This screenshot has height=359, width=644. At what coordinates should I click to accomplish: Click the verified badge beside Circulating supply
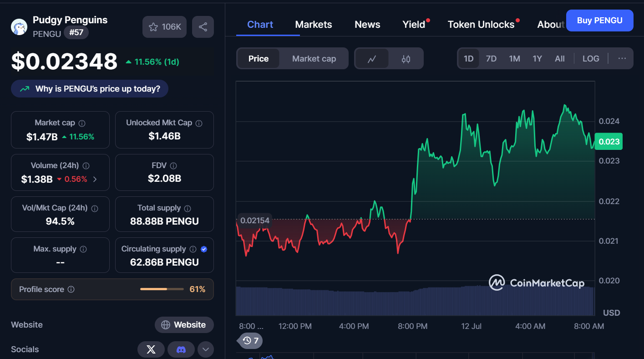tap(204, 249)
